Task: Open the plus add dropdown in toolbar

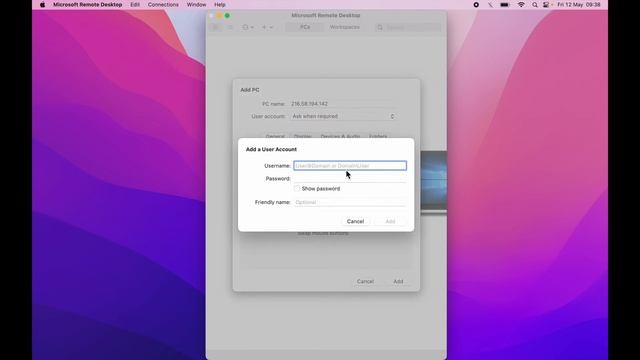Action: click(x=267, y=27)
